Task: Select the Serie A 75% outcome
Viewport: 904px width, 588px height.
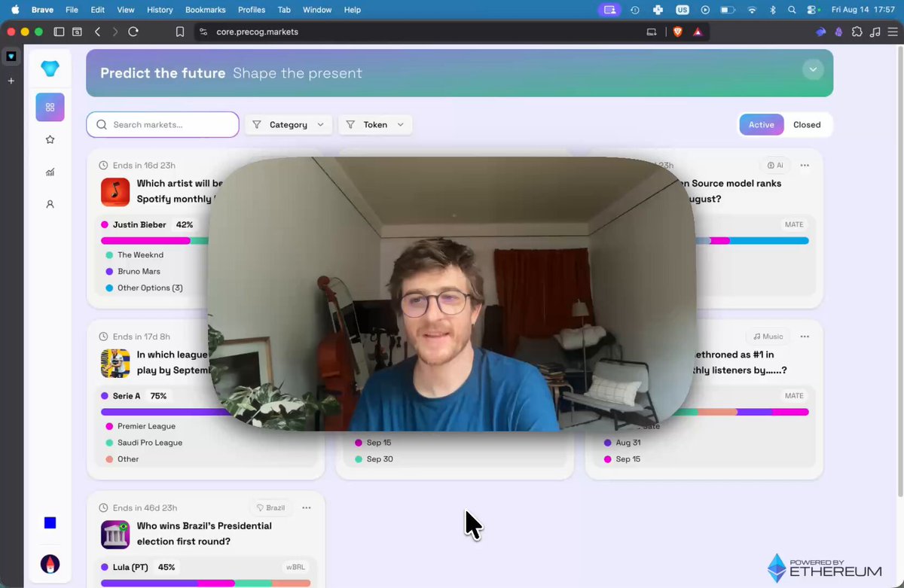Action: coord(134,396)
